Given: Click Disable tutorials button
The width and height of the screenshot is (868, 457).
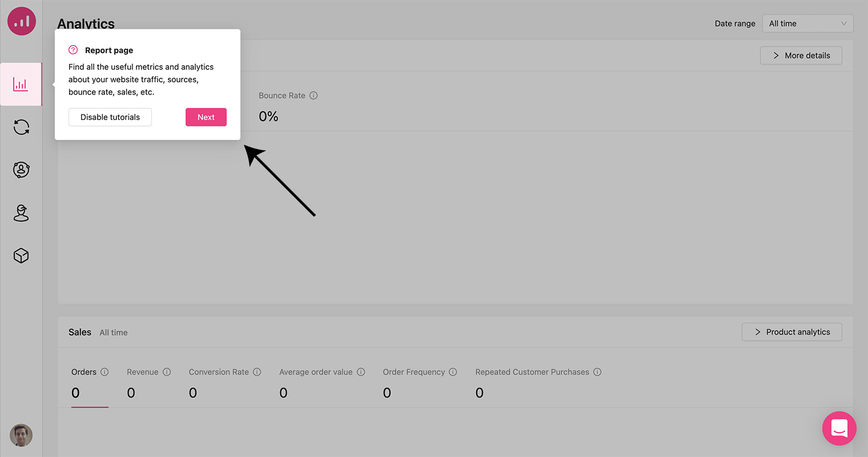Looking at the screenshot, I should pos(110,117).
